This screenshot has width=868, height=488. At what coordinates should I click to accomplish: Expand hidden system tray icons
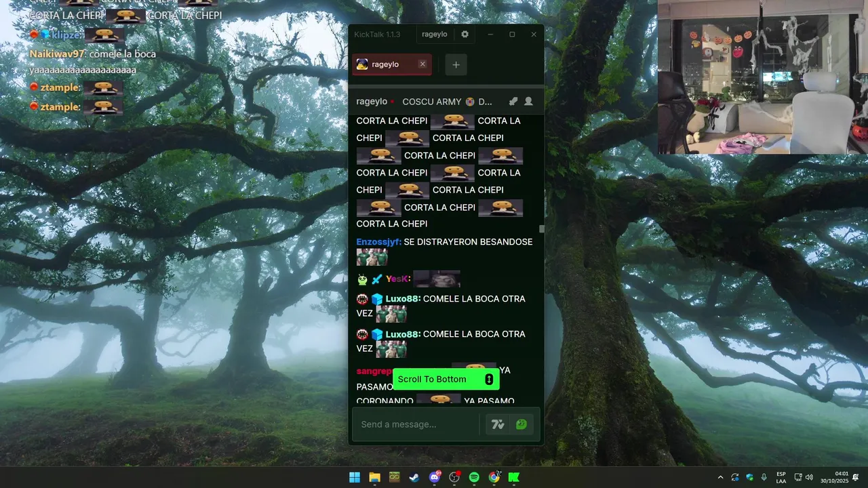720,477
